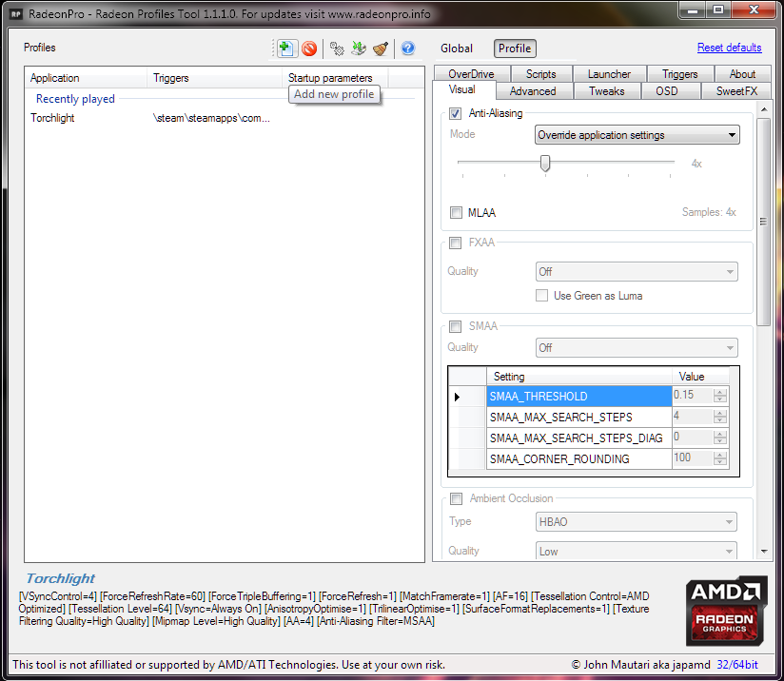Select the SMAA_THRESHOLD setting row
Viewport: 784px width, 681px height.
coord(579,396)
